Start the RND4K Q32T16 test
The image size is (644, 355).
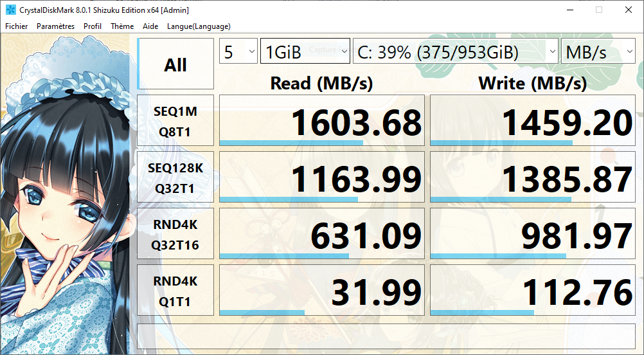click(x=175, y=234)
